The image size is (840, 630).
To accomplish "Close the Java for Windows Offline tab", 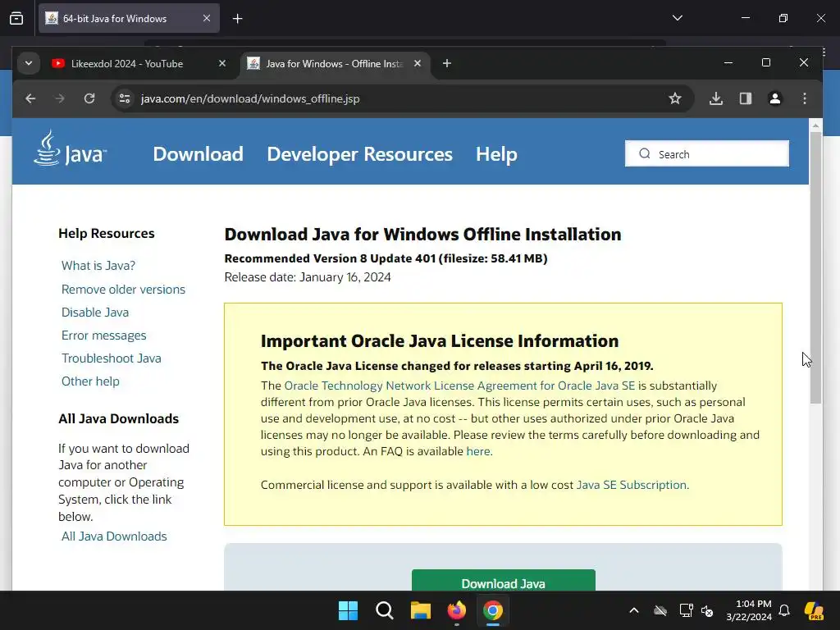I will pos(418,64).
